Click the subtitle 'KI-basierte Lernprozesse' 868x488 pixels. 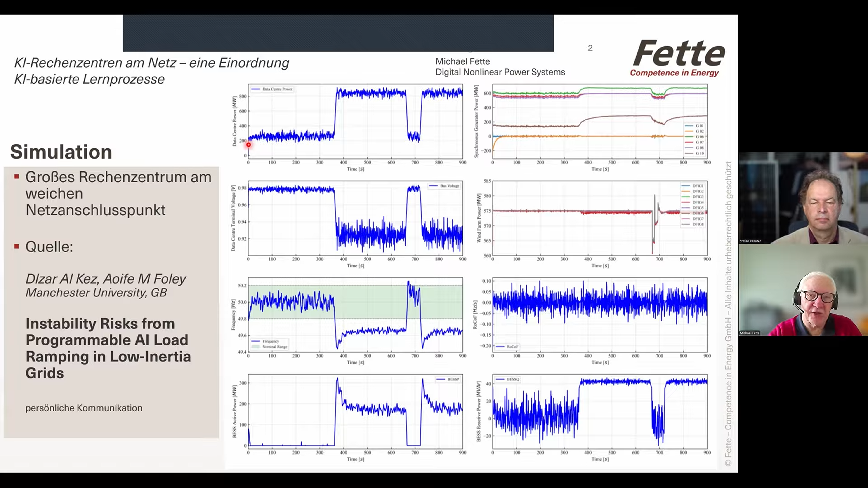coord(89,79)
